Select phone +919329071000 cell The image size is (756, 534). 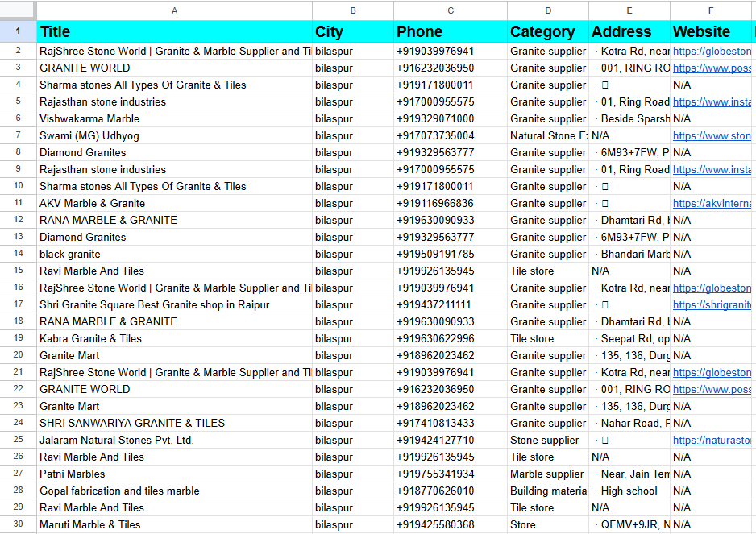(x=451, y=118)
